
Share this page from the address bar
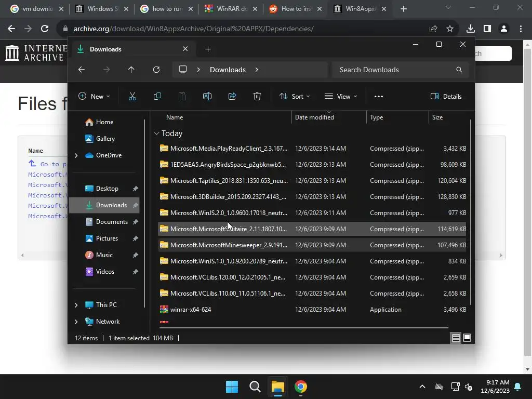tap(433, 29)
